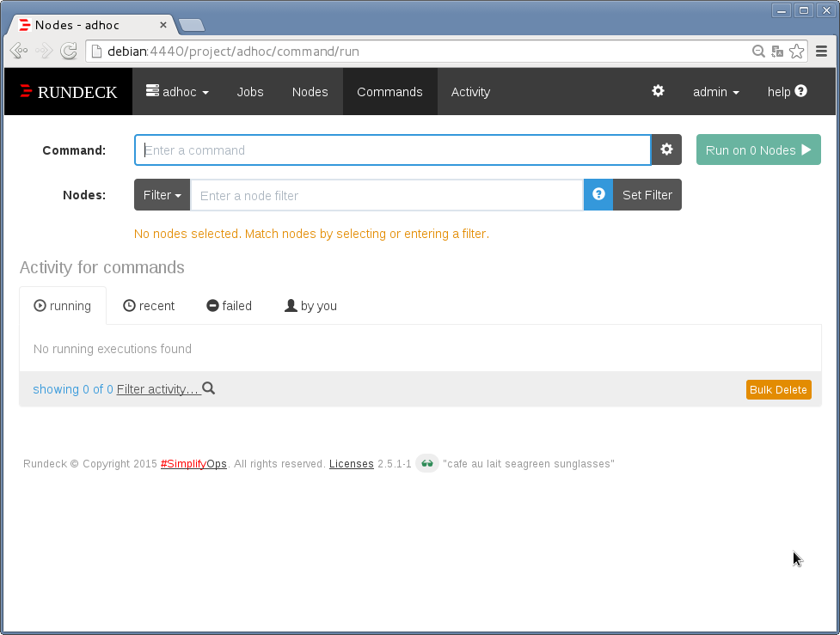This screenshot has width=840, height=635.
Task: Click the showing 0 of 0 text
Action: pyautogui.click(x=73, y=389)
